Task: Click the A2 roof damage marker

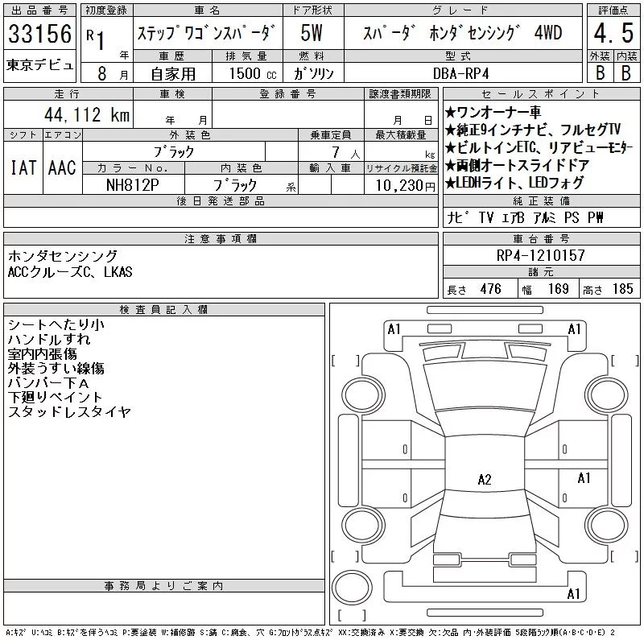Action: pyautogui.click(x=485, y=479)
